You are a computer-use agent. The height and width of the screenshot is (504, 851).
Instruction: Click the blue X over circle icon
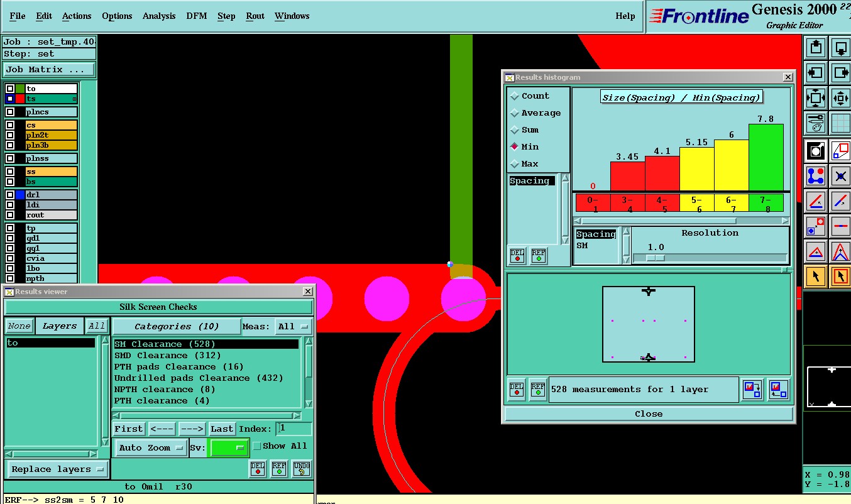coord(841,176)
